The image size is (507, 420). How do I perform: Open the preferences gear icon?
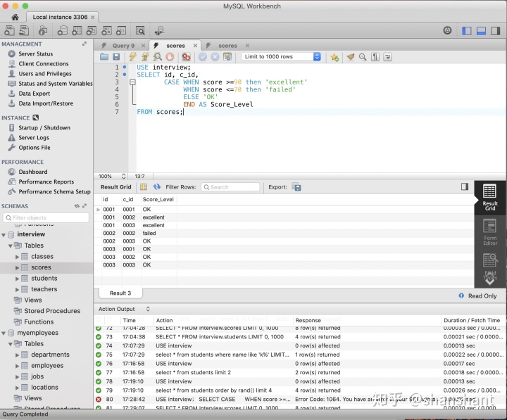pos(448,30)
